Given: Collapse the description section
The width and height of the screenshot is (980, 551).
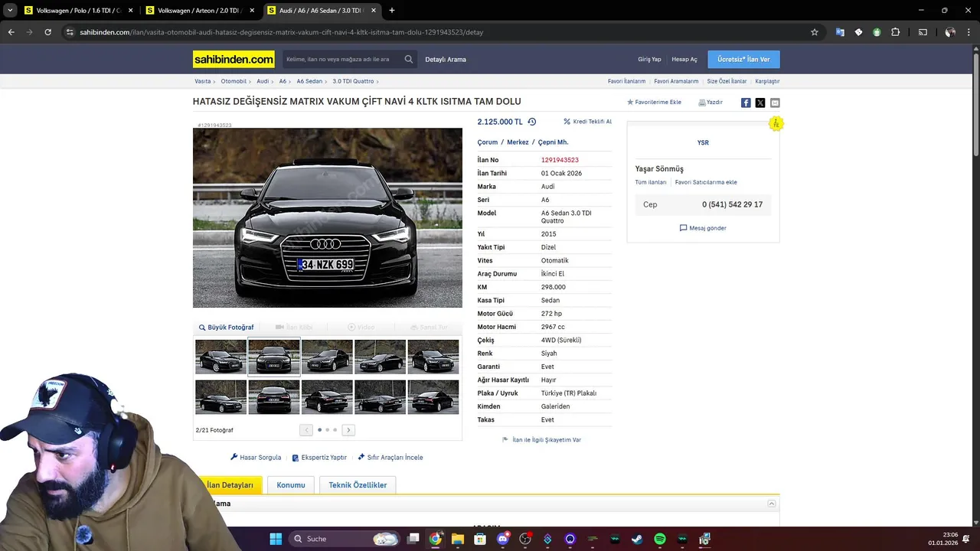Looking at the screenshot, I should point(772,504).
